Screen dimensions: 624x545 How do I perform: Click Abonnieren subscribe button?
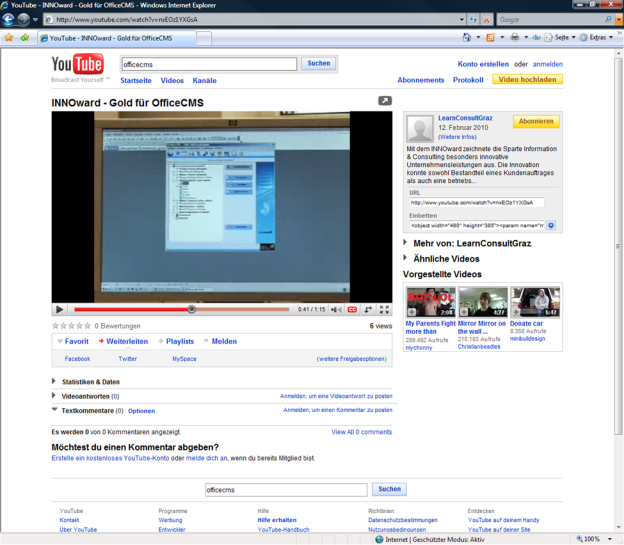tap(536, 121)
